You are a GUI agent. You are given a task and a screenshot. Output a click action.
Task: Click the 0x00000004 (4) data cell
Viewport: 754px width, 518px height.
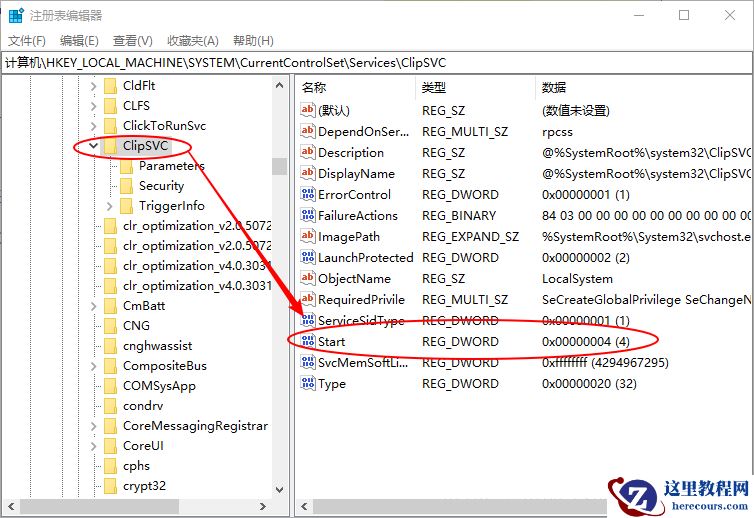[x=586, y=342]
